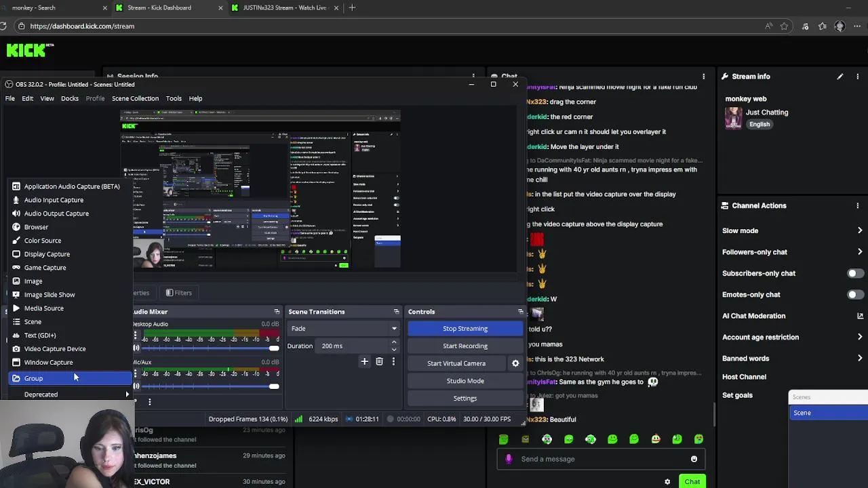
Task: Increase transition duration with up arrow
Action: (394, 342)
